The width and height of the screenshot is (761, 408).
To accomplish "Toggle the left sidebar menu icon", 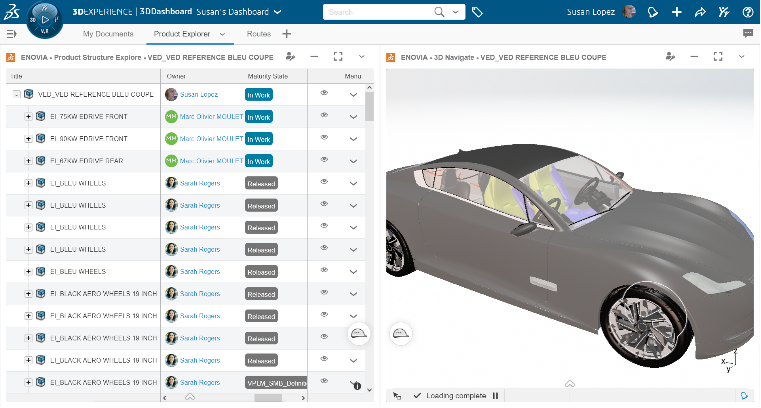I will coord(12,33).
